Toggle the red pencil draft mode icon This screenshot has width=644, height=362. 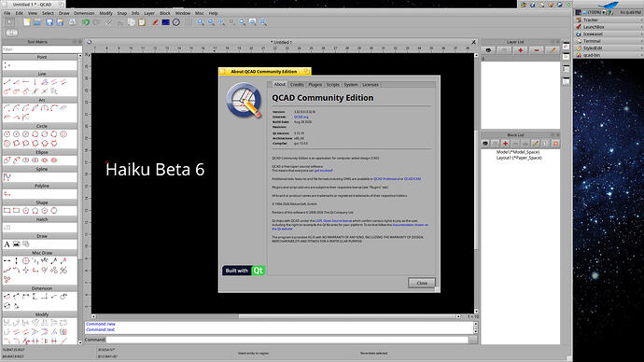pos(155,22)
